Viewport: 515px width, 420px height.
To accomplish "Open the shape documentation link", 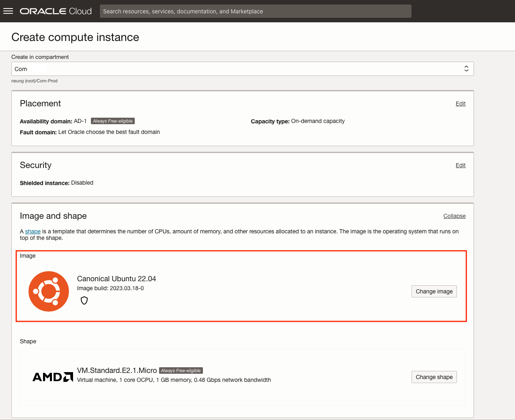I will pyautogui.click(x=33, y=231).
